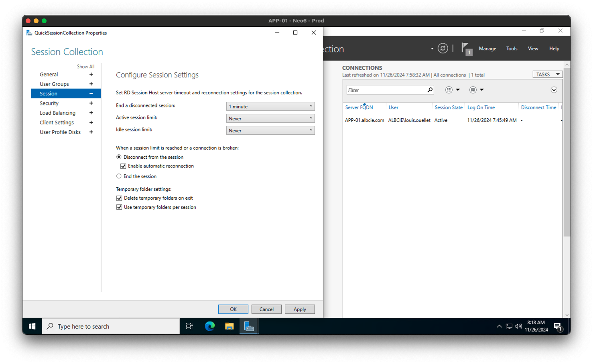Click the Server Manager refresh icon
Viewport: 593px width, 364px height.
443,48
